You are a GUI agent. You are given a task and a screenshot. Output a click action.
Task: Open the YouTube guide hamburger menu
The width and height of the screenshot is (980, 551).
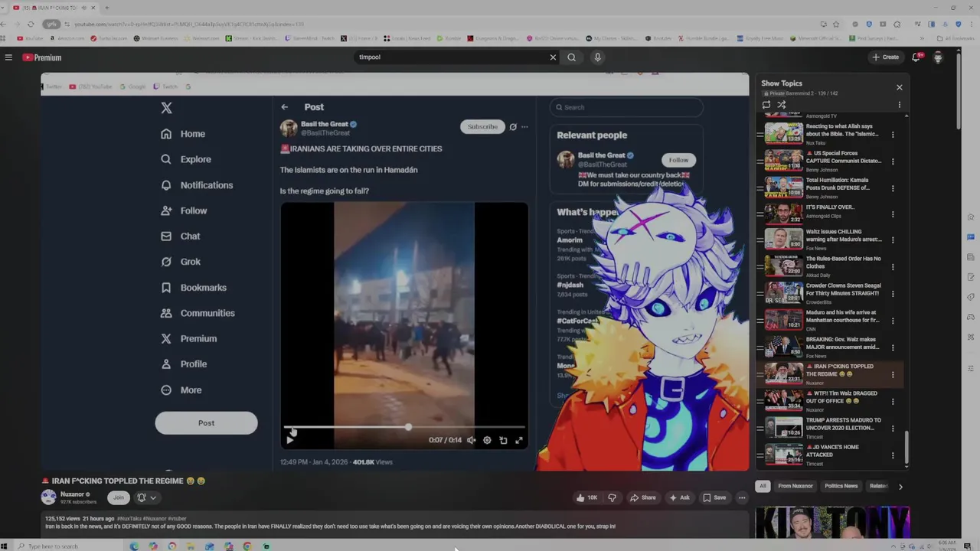pos(8,57)
